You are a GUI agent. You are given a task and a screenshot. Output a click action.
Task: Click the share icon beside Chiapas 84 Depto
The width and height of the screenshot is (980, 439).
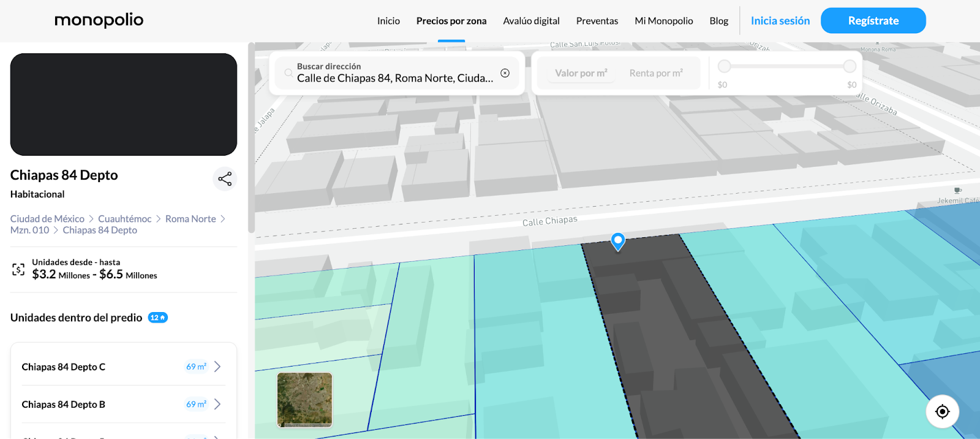[225, 179]
